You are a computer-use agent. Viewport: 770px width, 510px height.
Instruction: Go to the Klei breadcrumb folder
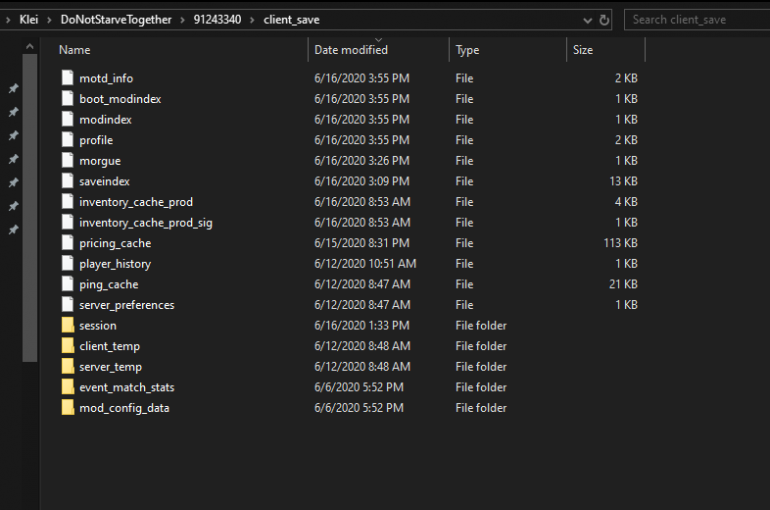coord(28,20)
